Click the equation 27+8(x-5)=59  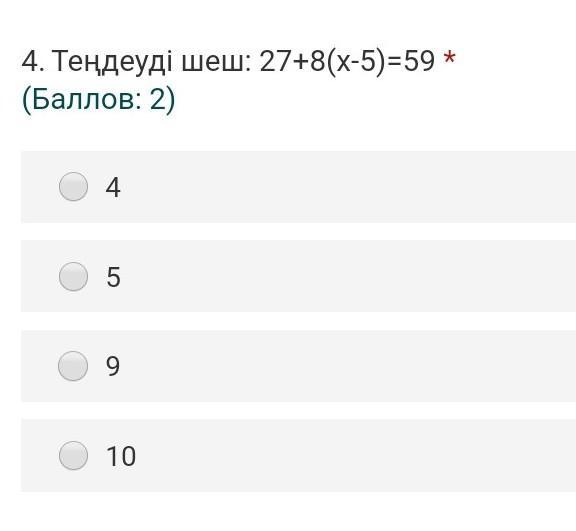click(x=348, y=61)
